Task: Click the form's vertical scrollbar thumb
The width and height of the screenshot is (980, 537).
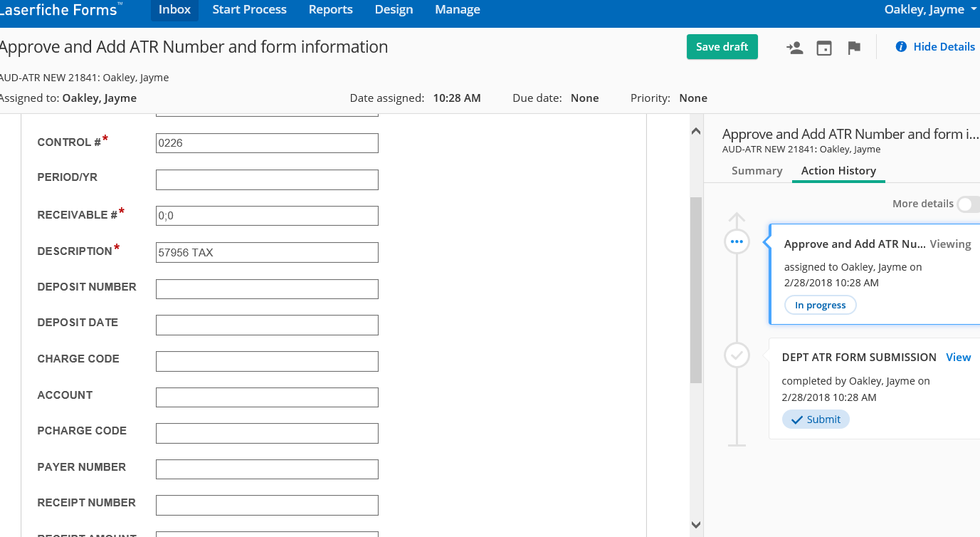Action: pos(696,290)
